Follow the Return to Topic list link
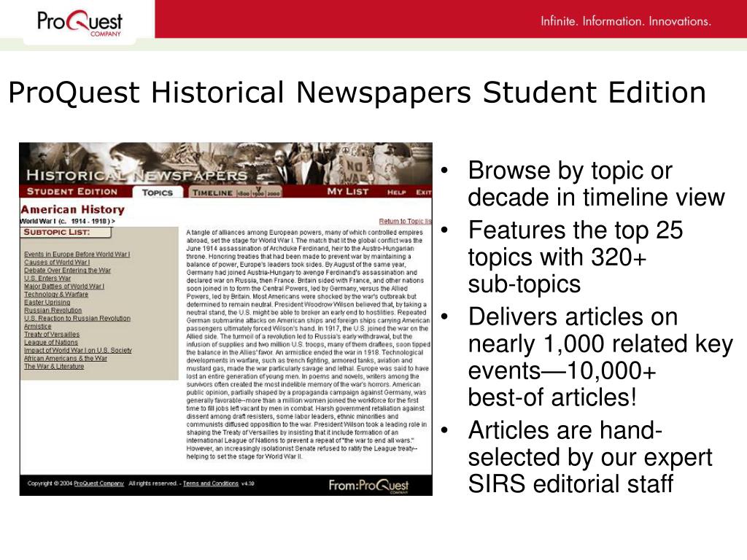The height and width of the screenshot is (560, 747). (405, 222)
